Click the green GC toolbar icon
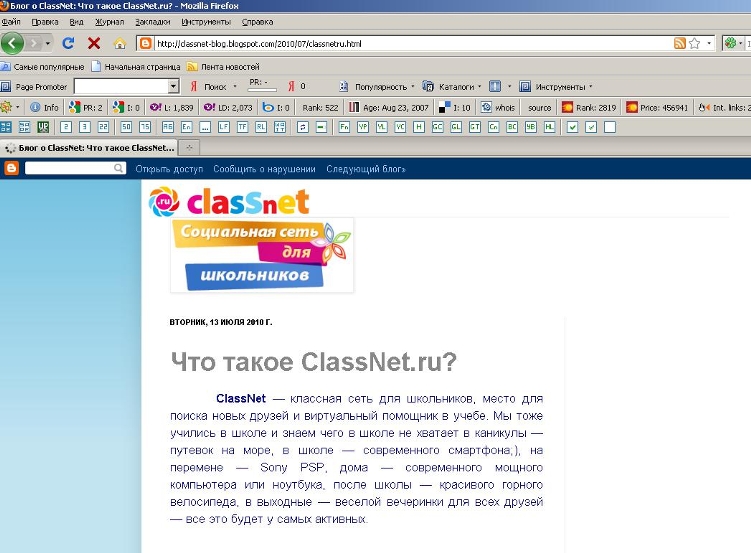 coord(437,127)
